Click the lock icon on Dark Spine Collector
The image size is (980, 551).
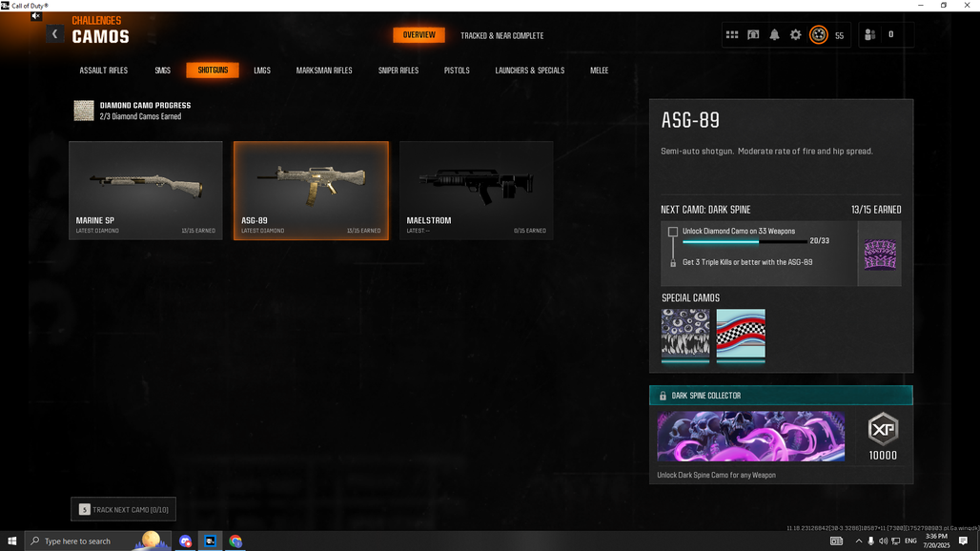point(663,396)
